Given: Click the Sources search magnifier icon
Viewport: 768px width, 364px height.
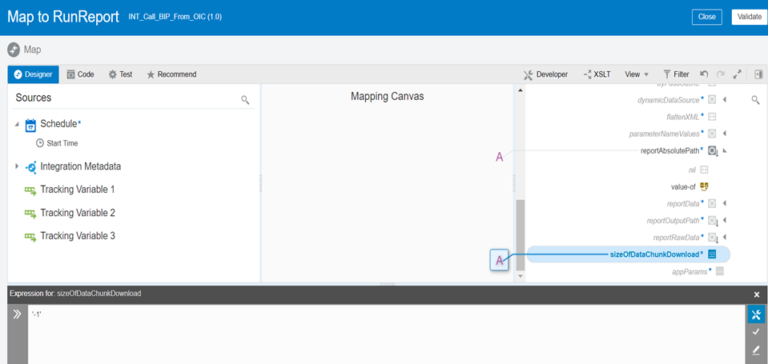Looking at the screenshot, I should point(245,100).
